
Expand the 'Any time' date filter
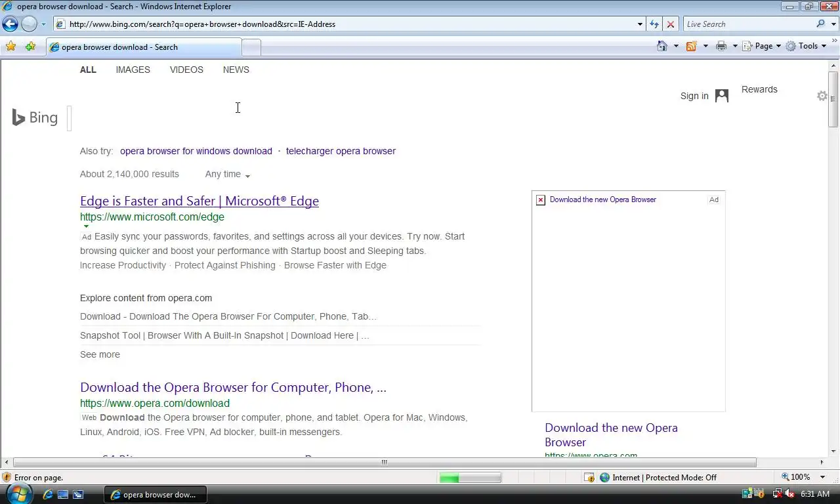tap(228, 174)
